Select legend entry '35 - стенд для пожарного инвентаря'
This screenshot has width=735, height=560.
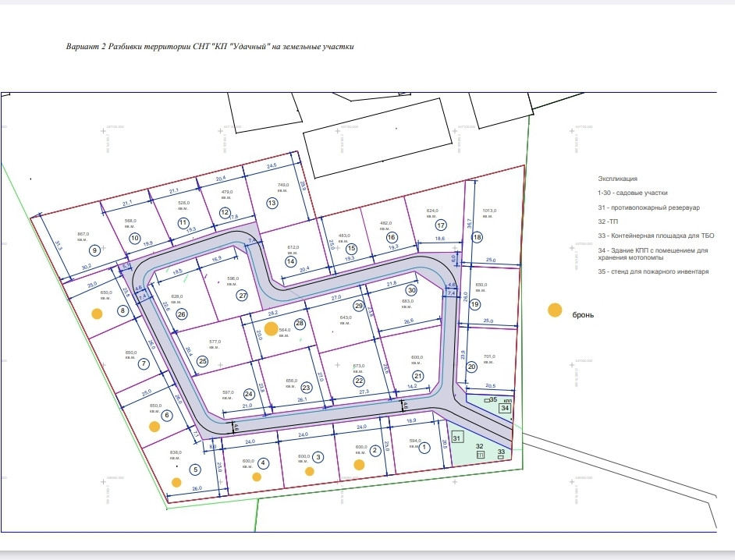[x=653, y=271]
